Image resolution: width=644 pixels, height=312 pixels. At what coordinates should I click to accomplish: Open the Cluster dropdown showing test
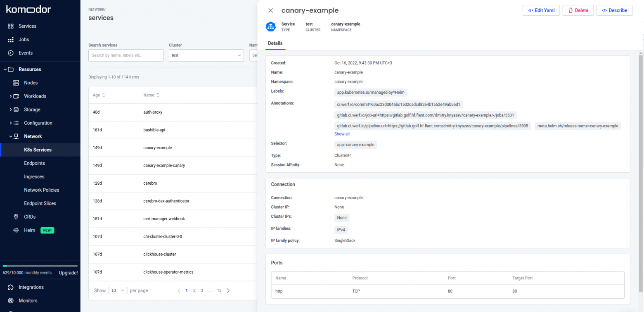206,55
